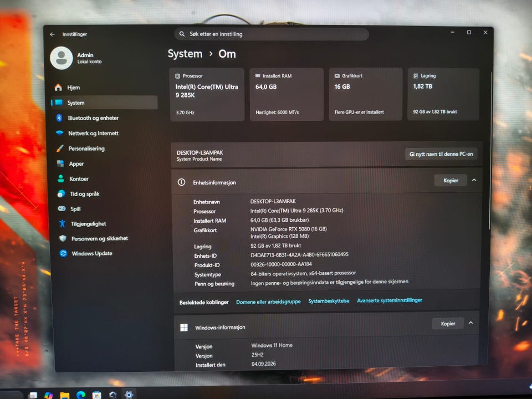Image resolution: width=532 pixels, height=399 pixels.
Task: Click the Penn og berøring value text
Action: pos(329,282)
